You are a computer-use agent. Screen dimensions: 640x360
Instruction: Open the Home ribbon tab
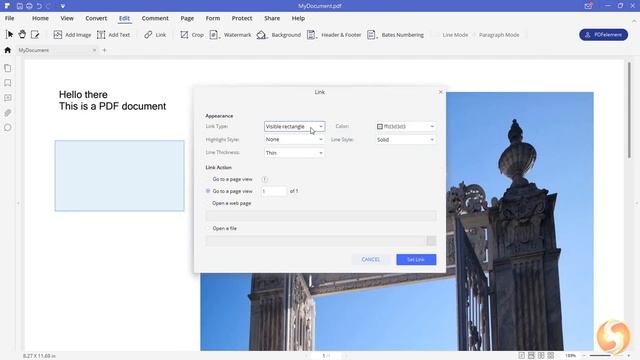pyautogui.click(x=40, y=18)
